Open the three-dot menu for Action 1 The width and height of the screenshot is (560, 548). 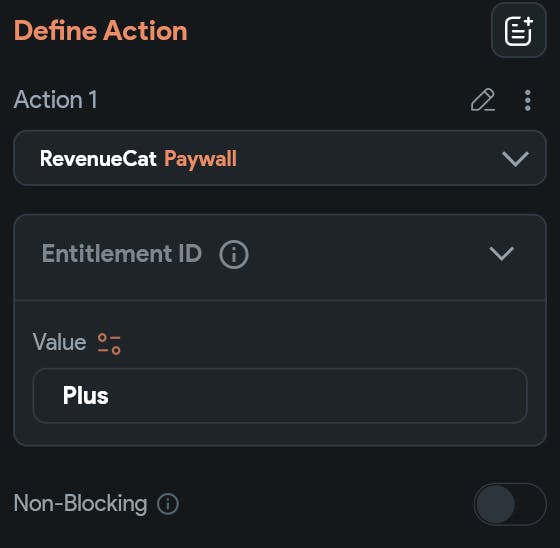coord(528,100)
